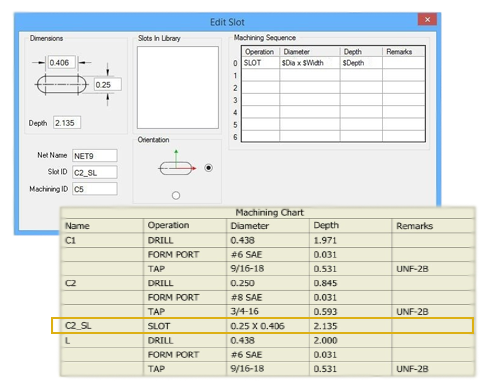Select row number 6 in Machining Sequence
Viewport: 490px width, 392px height.
[235, 137]
